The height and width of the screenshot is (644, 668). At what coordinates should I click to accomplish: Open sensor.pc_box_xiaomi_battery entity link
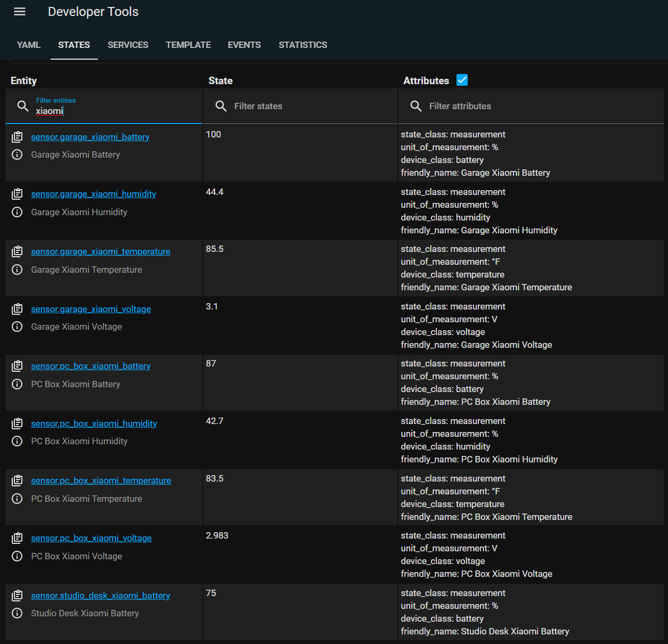pos(91,366)
